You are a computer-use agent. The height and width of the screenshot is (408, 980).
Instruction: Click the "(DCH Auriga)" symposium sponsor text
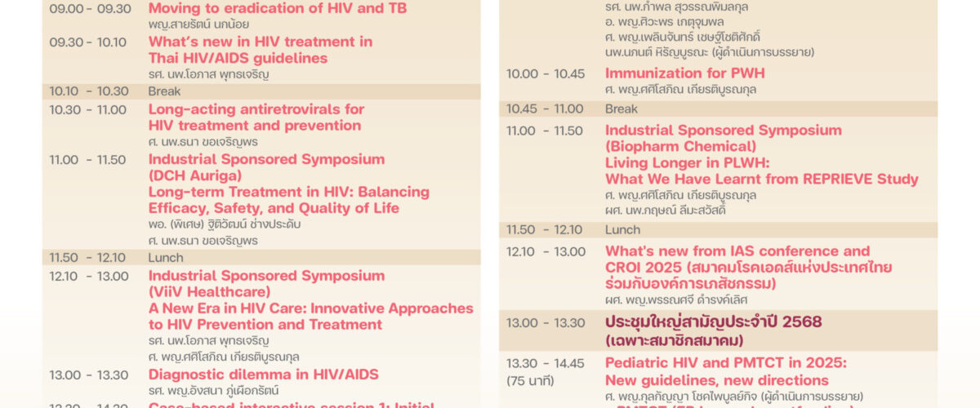click(x=194, y=175)
